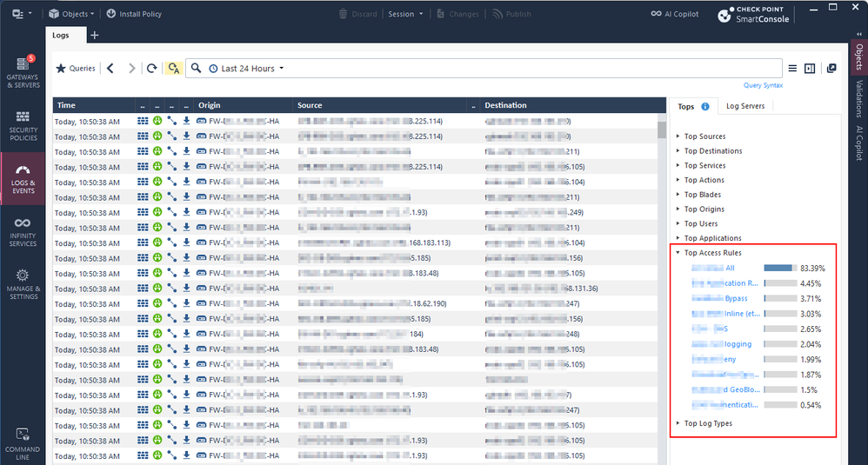Click the Install Policy button
This screenshot has width=868, height=465.
[x=133, y=14]
